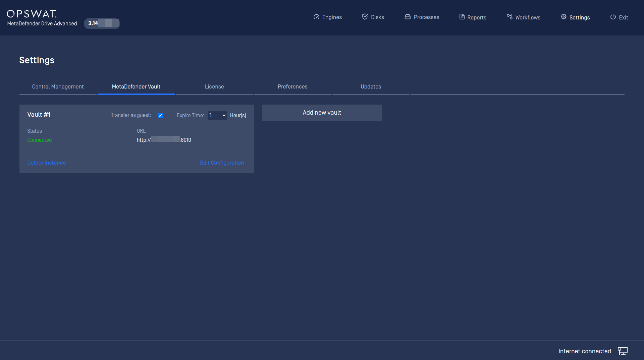Uncheck the Transfer as guest checkbox

(160, 115)
